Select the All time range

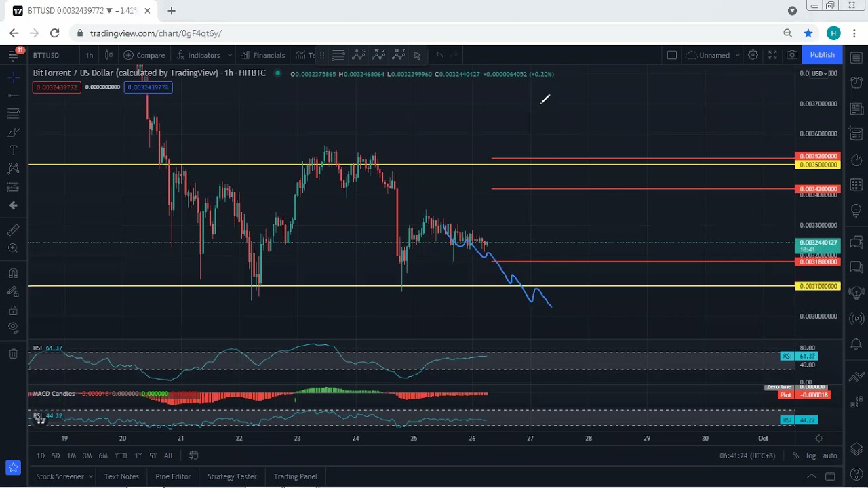(168, 455)
